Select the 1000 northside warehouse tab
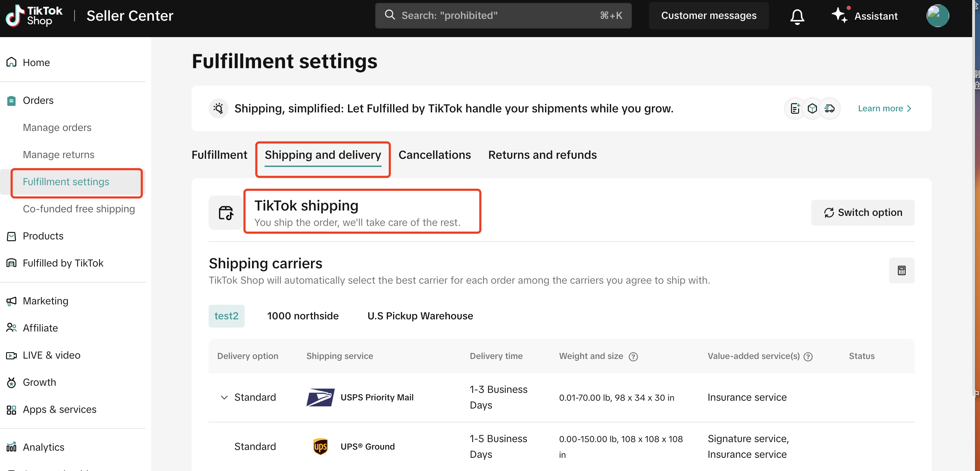The image size is (980, 471). [x=302, y=316]
